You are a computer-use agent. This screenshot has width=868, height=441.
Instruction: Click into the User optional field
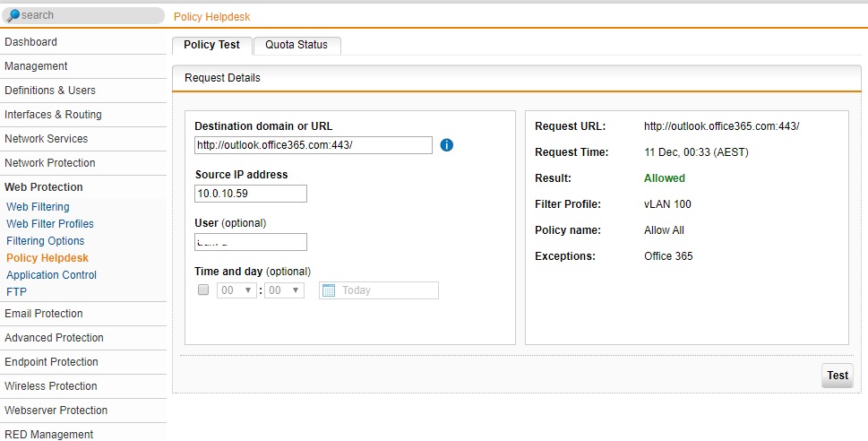coord(251,242)
